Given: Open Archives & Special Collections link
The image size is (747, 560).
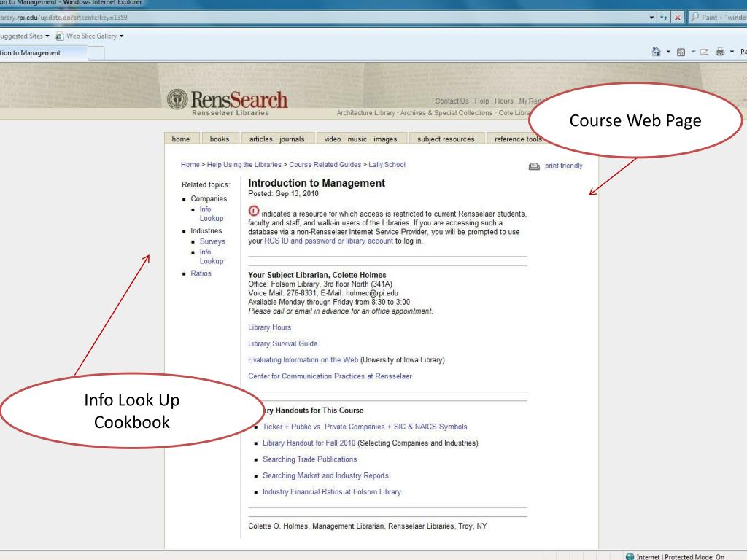Looking at the screenshot, I should pyautogui.click(x=446, y=113).
